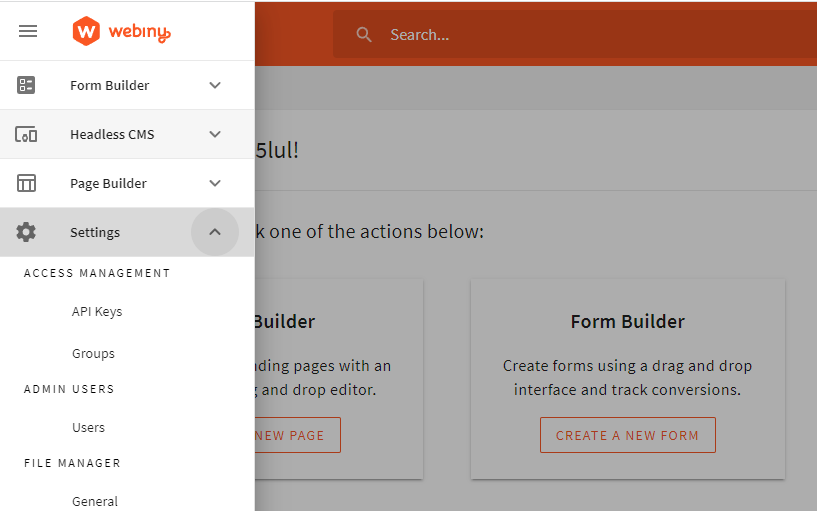Open the Groups menu item
This screenshot has height=511, width=817.
click(x=93, y=353)
